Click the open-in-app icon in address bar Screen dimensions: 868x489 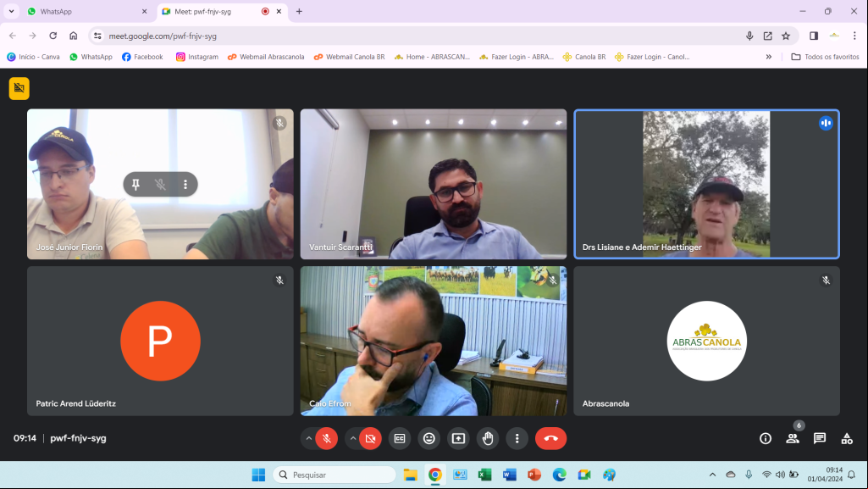(768, 36)
